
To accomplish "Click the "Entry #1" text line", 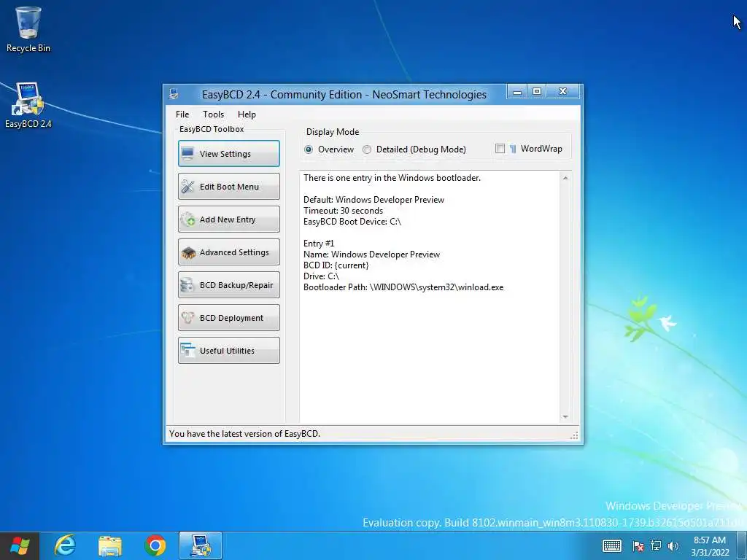I will click(319, 244).
